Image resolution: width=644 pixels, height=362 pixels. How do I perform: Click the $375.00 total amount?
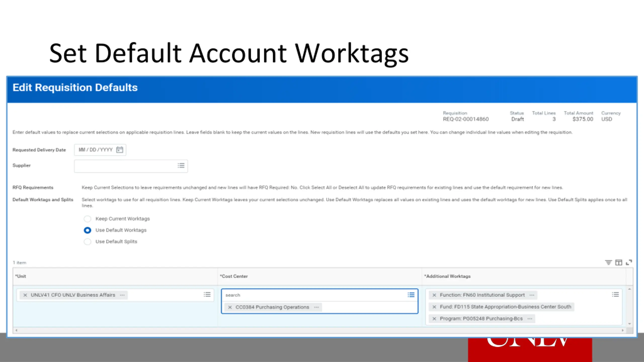point(583,119)
